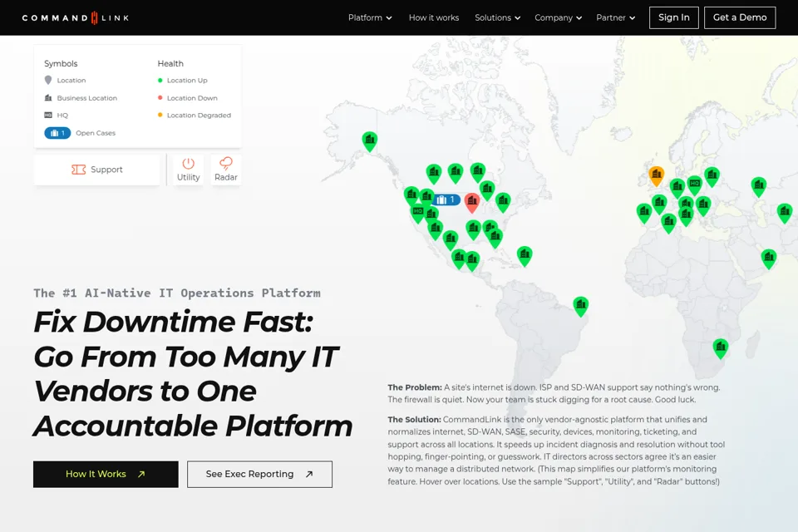This screenshot has width=798, height=532.
Task: Click the "Open Cases" legend label
Action: click(96, 133)
